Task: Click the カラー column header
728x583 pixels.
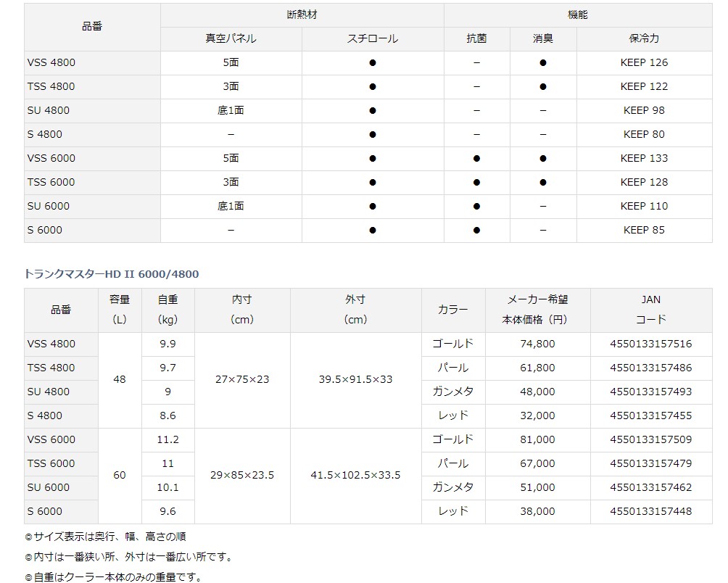Action: click(x=453, y=310)
